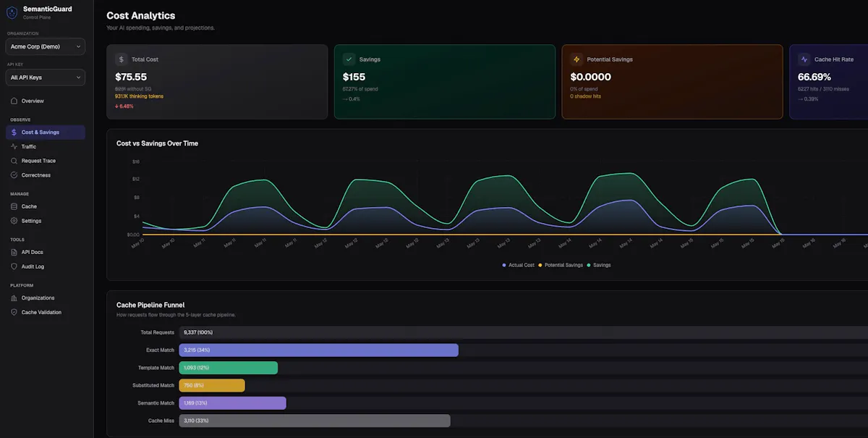This screenshot has width=868, height=438.
Task: Click the Exact Match funnel bar
Action: pos(319,350)
